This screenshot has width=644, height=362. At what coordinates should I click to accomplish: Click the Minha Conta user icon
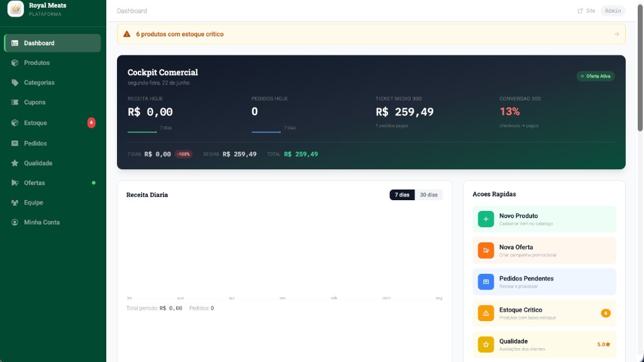pyautogui.click(x=15, y=222)
